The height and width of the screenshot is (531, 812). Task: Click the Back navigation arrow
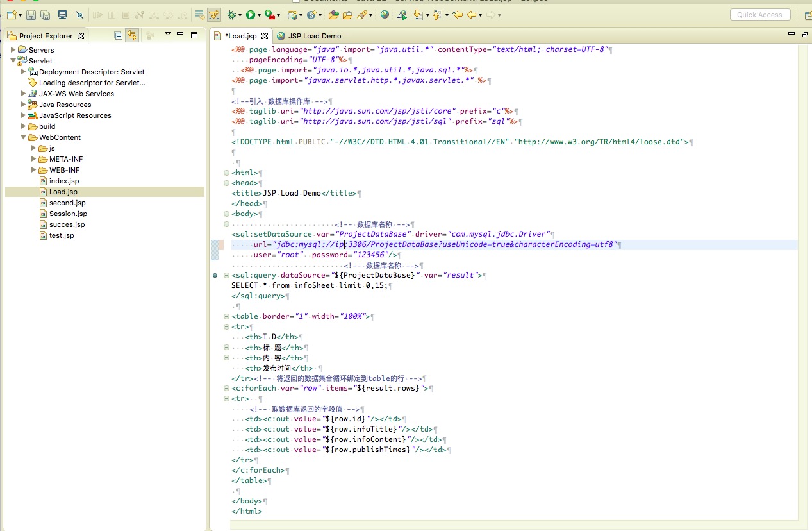[x=472, y=15]
